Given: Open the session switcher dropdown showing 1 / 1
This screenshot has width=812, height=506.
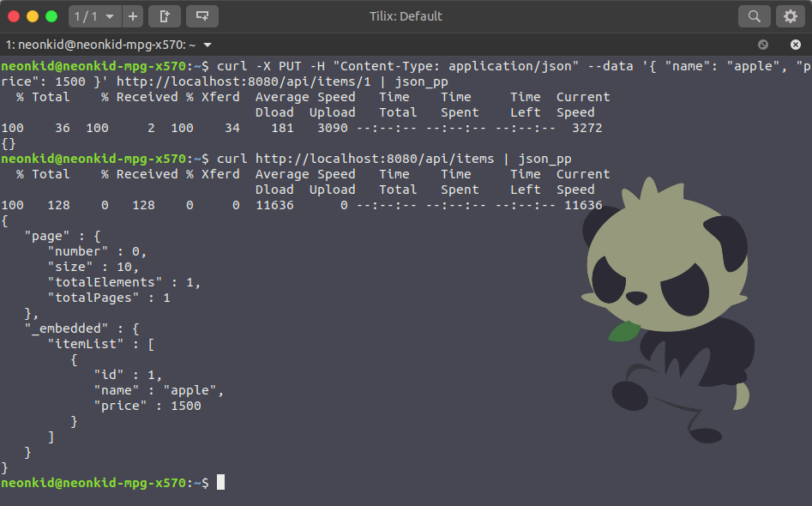Looking at the screenshot, I should (x=95, y=16).
